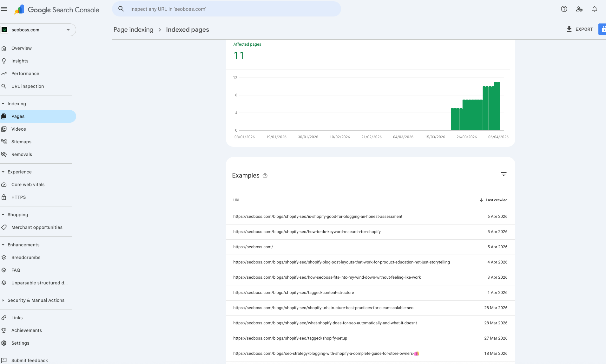
Task: Click the blue share lock button
Action: (602, 29)
